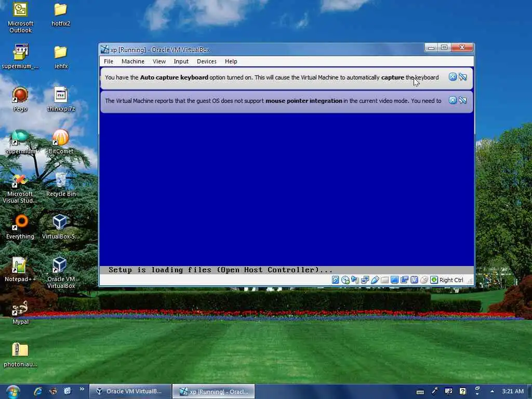Suppress future mouse pointer integration messages

[x=463, y=100]
